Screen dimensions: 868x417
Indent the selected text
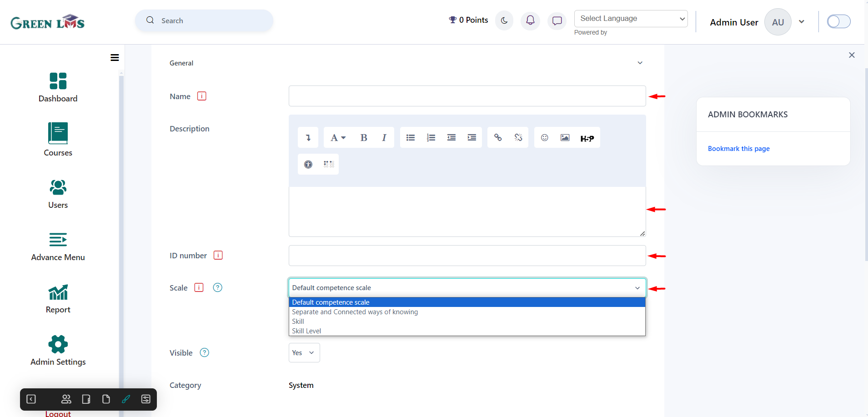[x=472, y=138]
